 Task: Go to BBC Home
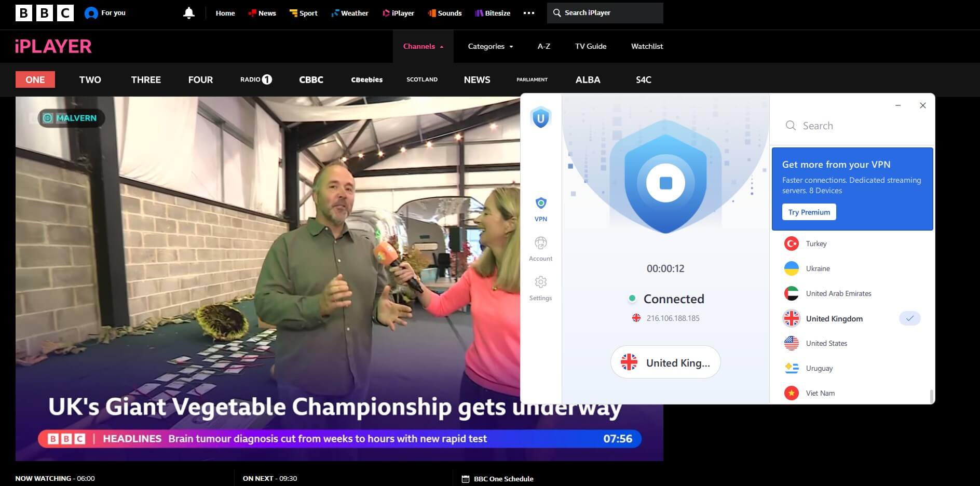pyautogui.click(x=225, y=13)
